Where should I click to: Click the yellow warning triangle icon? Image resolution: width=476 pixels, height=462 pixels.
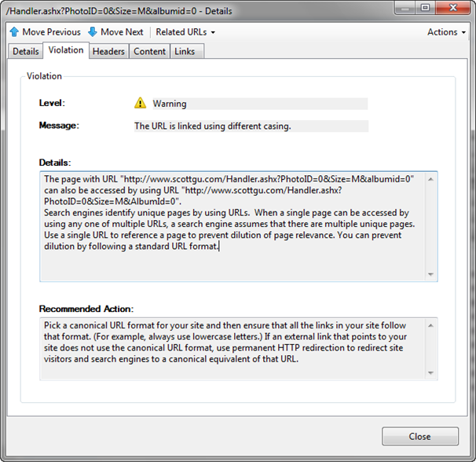coord(141,103)
